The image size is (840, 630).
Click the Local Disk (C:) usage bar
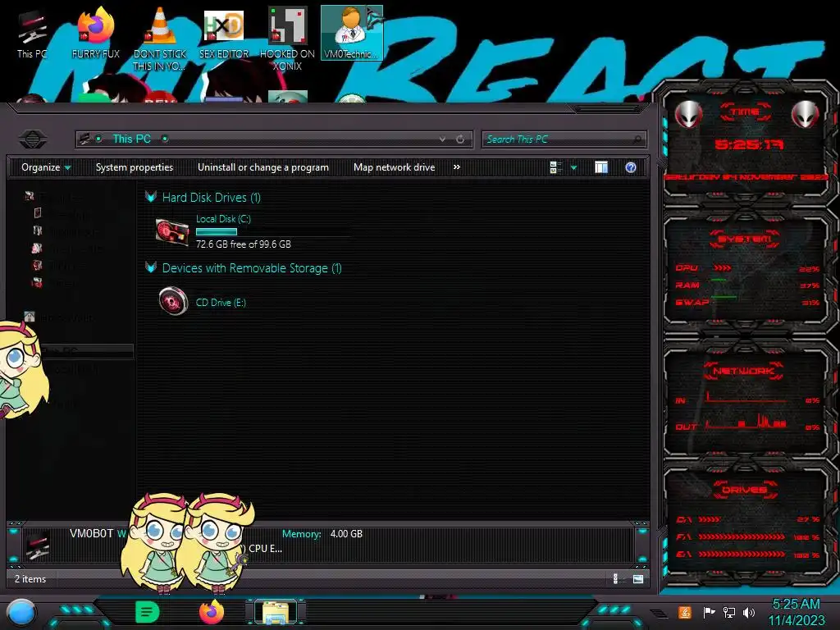point(217,231)
